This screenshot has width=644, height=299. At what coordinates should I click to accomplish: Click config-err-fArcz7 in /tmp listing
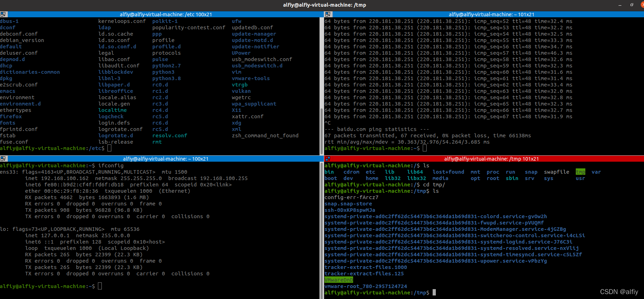pyautogui.click(x=351, y=197)
